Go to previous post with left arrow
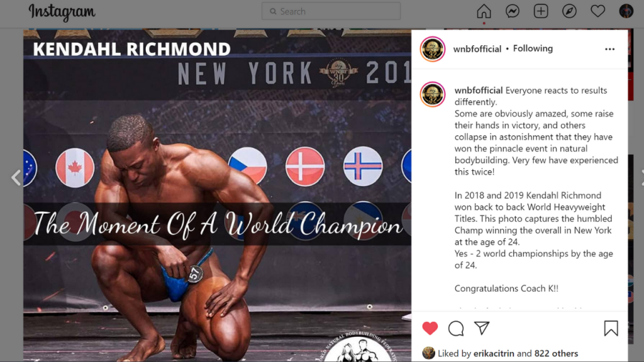This screenshot has height=362, width=644. (x=16, y=178)
